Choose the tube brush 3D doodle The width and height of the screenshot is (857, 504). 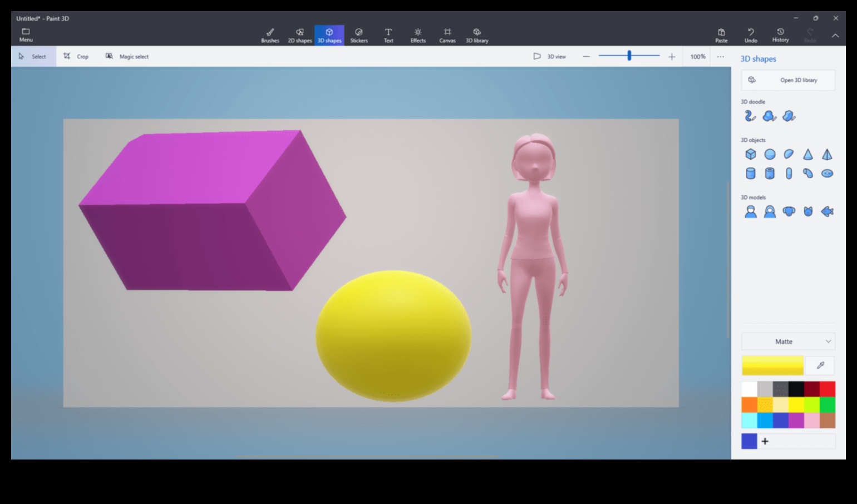click(x=750, y=116)
